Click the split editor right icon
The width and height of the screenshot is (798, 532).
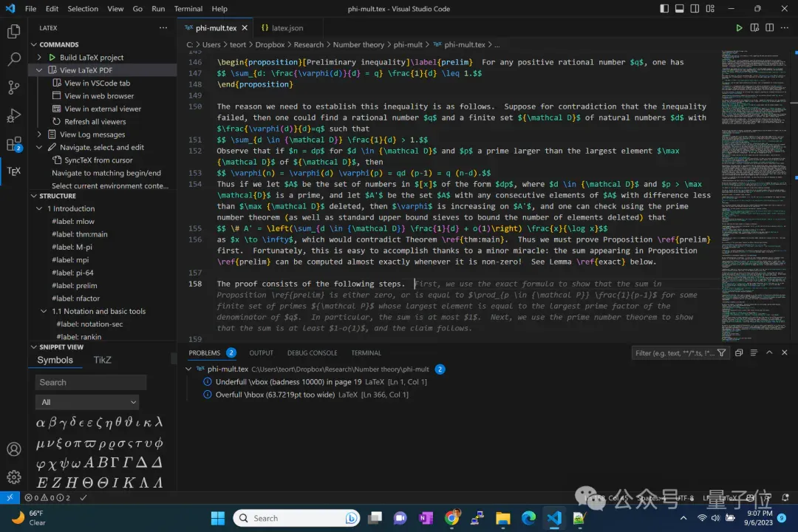pyautogui.click(x=769, y=28)
